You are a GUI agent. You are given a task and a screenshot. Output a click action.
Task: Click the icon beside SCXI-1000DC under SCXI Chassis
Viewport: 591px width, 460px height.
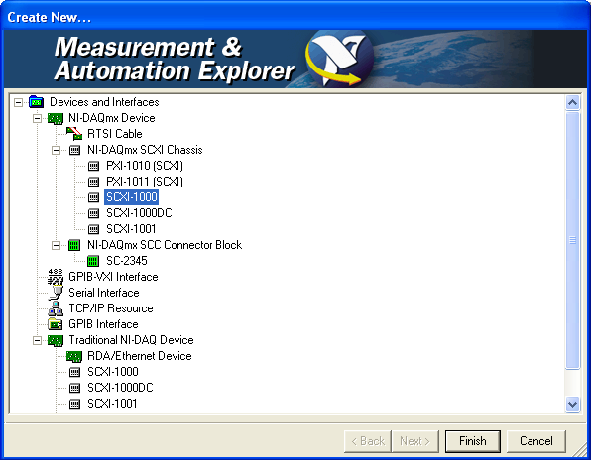click(x=93, y=213)
